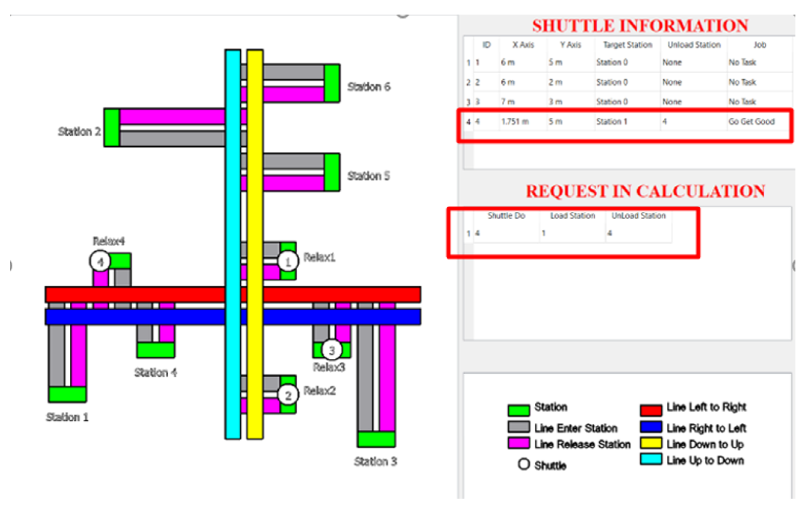Click Load Station column header

click(572, 216)
